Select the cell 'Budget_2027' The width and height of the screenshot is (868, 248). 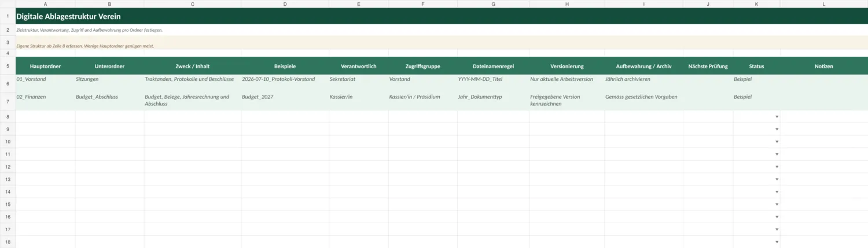[285, 101]
